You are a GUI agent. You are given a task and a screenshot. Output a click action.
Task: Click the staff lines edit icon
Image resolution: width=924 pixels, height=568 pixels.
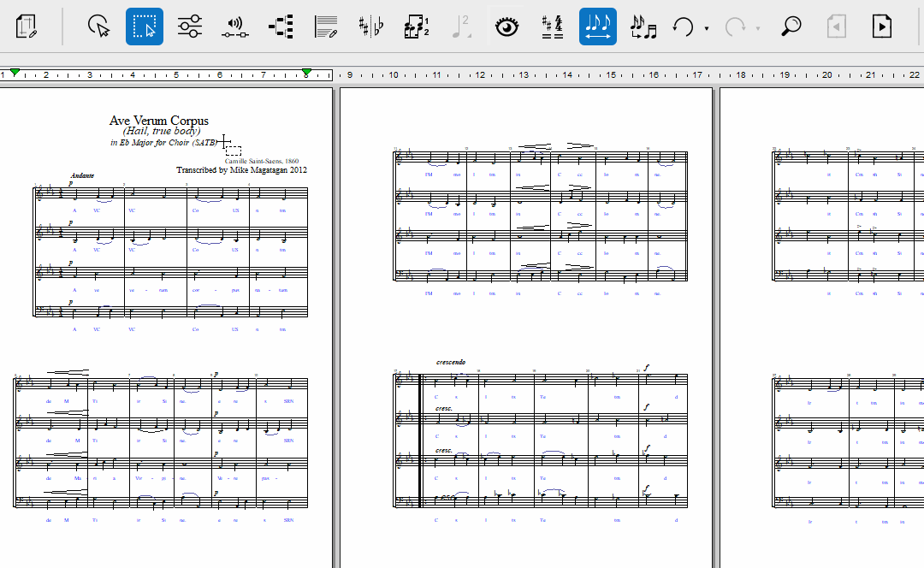pos(326,27)
